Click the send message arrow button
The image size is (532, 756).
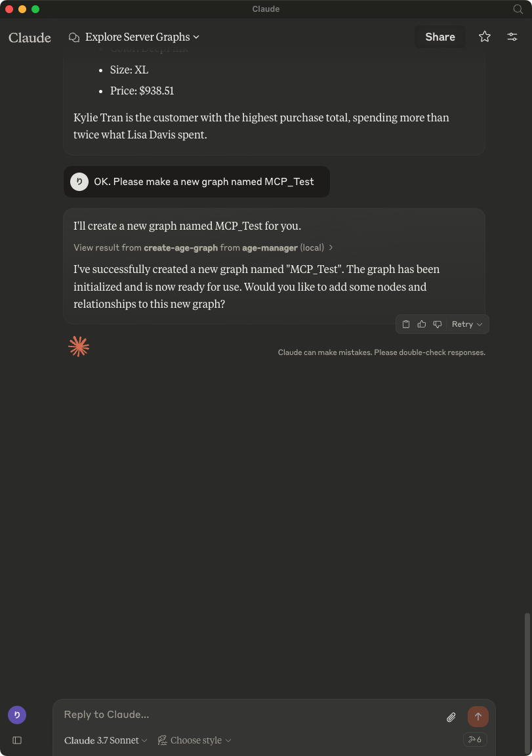tap(478, 717)
